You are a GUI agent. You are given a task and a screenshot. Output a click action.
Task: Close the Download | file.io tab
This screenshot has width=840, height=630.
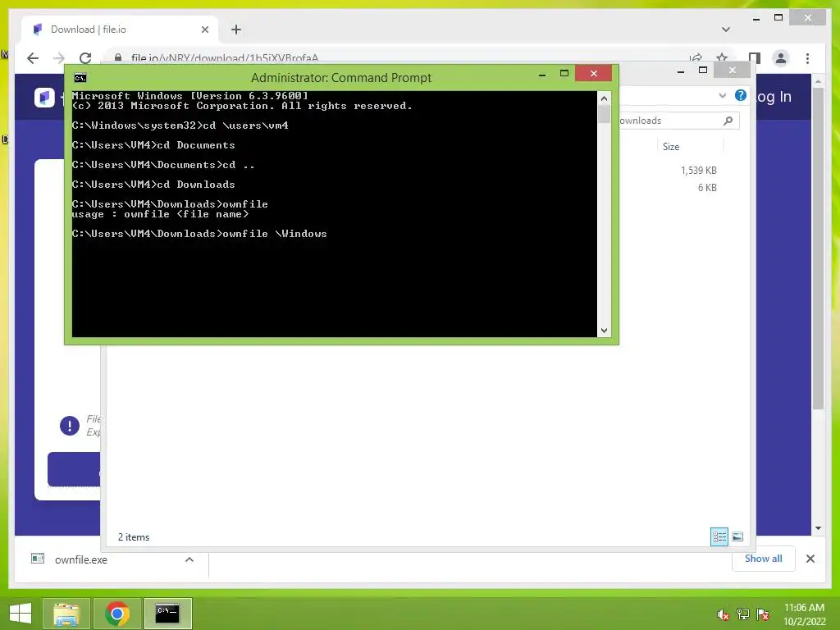[x=204, y=30]
